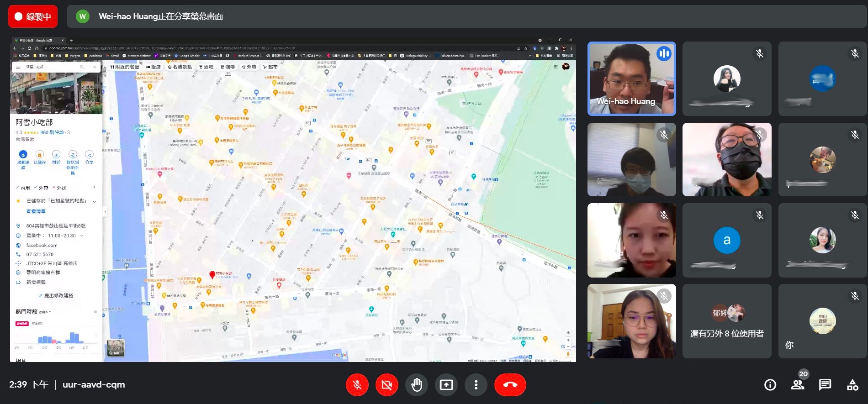Turn on the camera in the call controls
This screenshot has width=868, height=404.
point(386,385)
